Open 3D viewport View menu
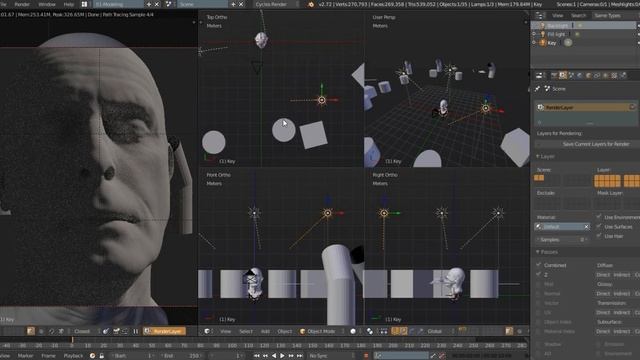 [225, 331]
